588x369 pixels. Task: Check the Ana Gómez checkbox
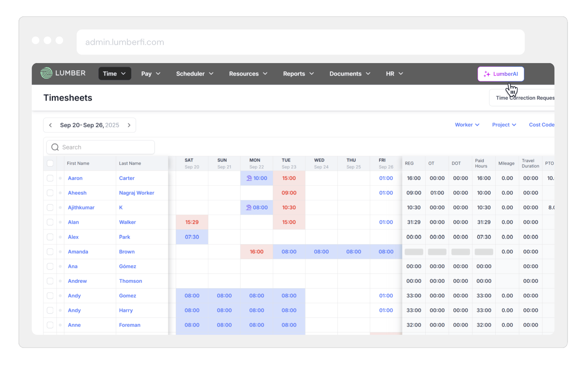tap(50, 266)
